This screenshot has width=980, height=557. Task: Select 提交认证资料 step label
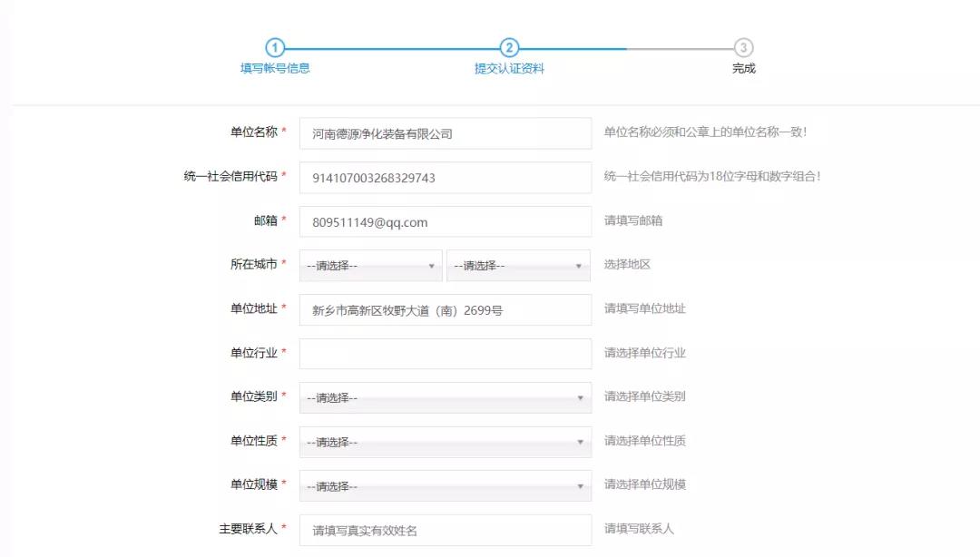509,68
